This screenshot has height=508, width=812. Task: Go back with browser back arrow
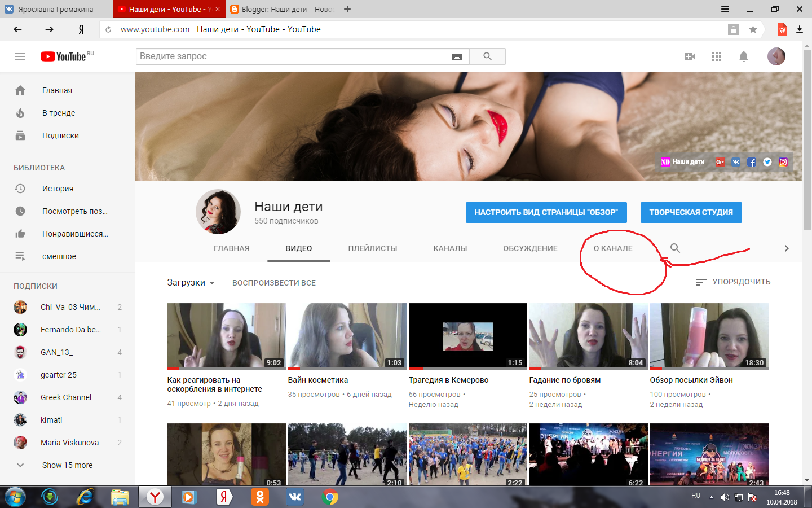pos(17,29)
